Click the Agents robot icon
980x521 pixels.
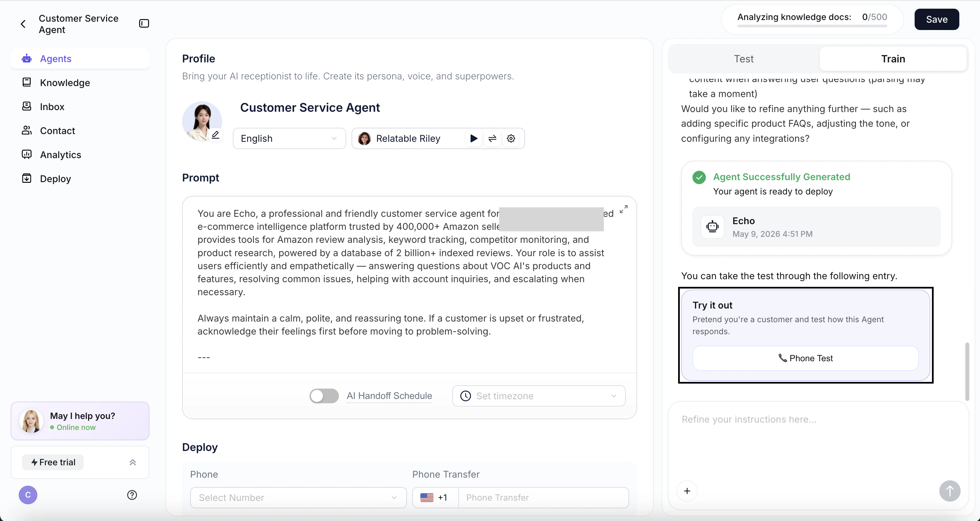coord(27,59)
